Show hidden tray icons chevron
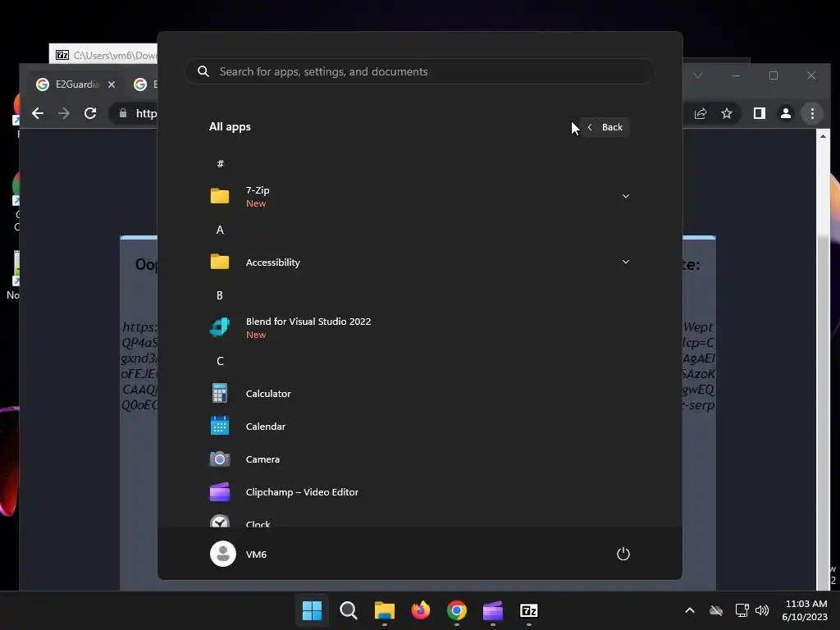Viewport: 840px width, 630px height. pyautogui.click(x=690, y=610)
